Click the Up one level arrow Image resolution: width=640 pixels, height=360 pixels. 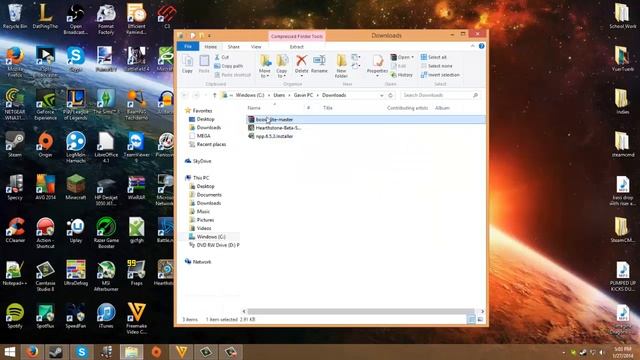click(x=214, y=95)
